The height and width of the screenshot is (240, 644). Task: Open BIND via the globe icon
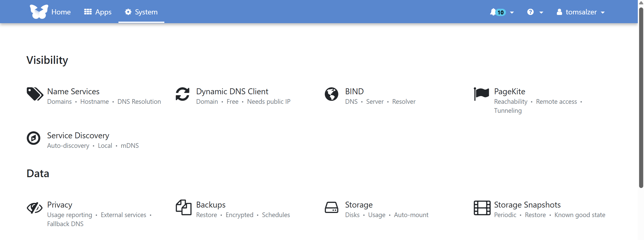pyautogui.click(x=332, y=94)
